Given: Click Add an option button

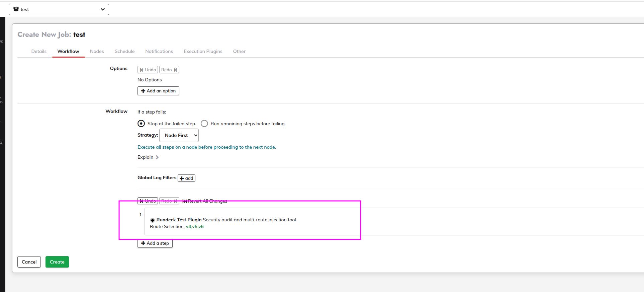Looking at the screenshot, I should pyautogui.click(x=158, y=91).
